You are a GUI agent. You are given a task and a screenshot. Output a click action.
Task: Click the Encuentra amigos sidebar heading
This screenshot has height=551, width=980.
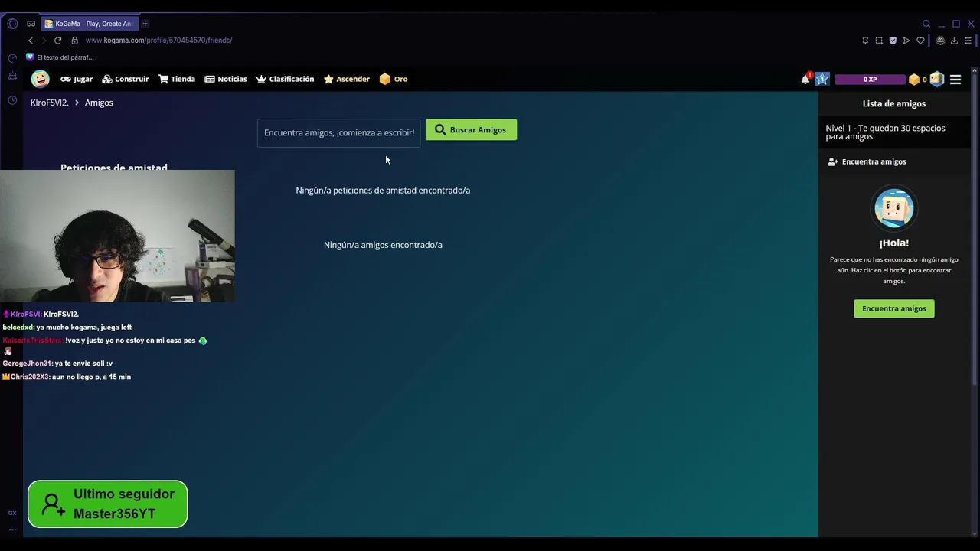coord(867,161)
